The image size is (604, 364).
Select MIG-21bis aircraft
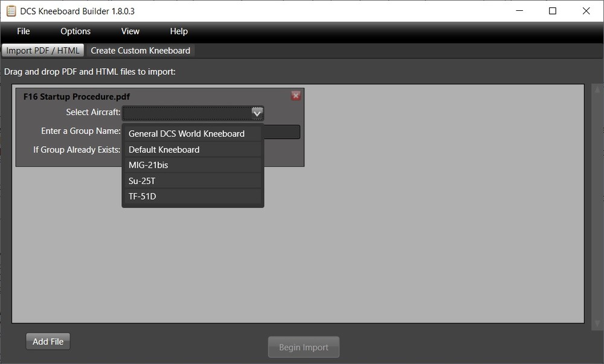[x=193, y=165]
